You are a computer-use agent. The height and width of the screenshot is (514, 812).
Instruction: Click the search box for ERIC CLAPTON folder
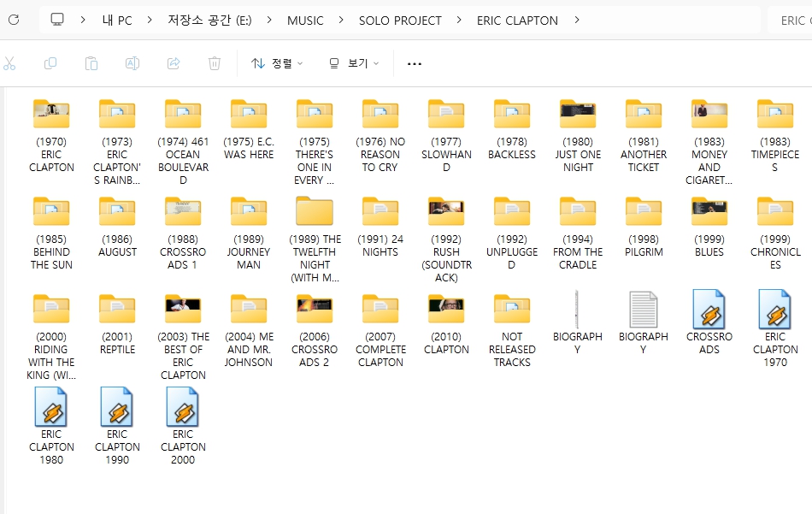pos(791,20)
